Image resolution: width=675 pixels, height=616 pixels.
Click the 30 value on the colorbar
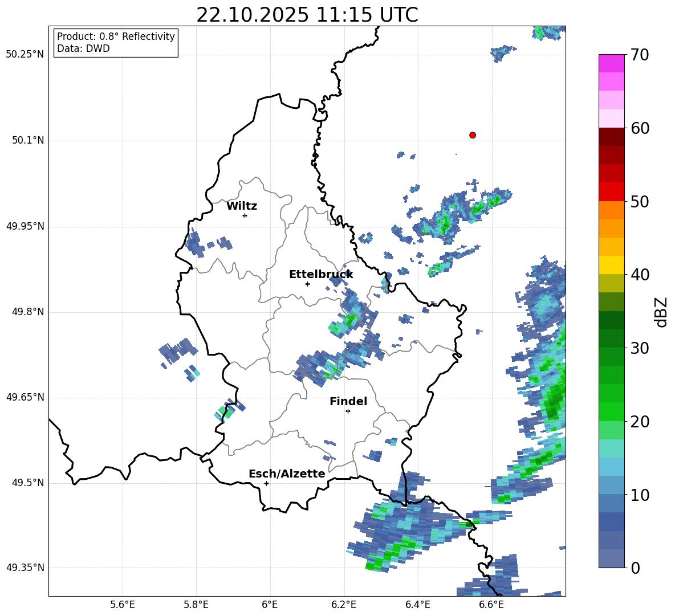tap(639, 348)
